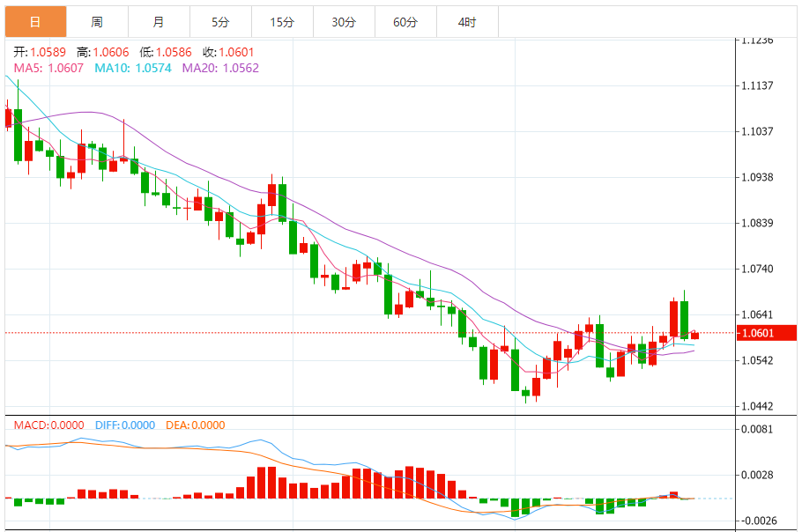Click the 1.0740 price axis label

(758, 269)
